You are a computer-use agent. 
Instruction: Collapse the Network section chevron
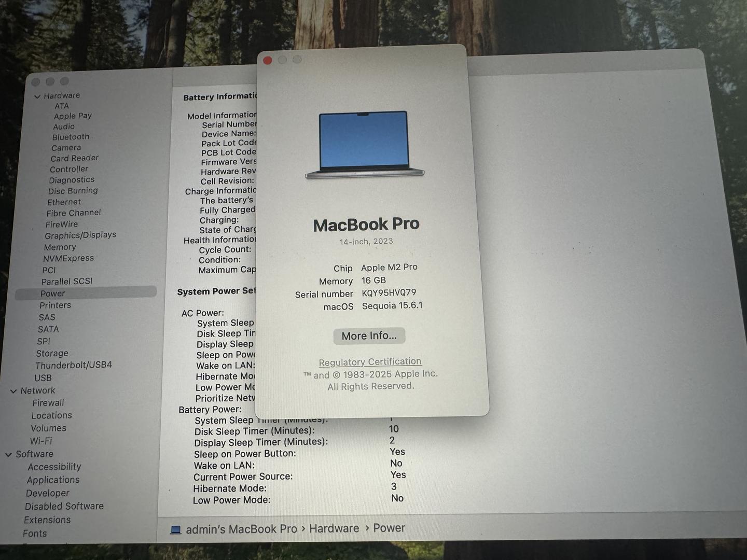pyautogui.click(x=13, y=391)
